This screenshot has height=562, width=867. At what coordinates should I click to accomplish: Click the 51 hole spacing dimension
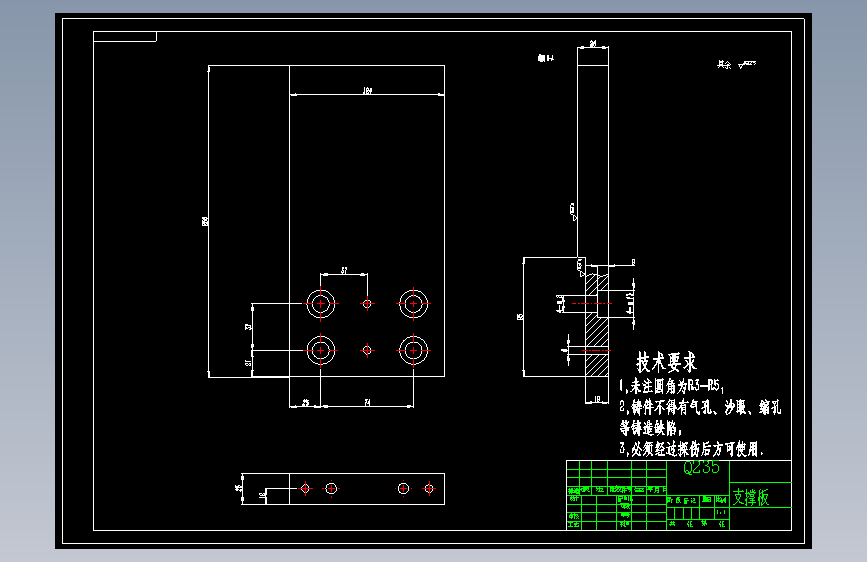(344, 270)
